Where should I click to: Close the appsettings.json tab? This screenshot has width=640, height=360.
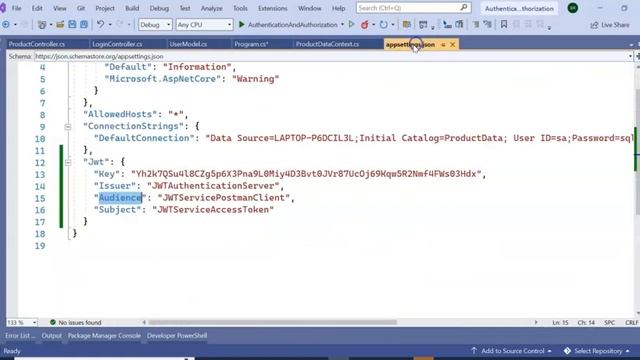pyautogui.click(x=453, y=44)
